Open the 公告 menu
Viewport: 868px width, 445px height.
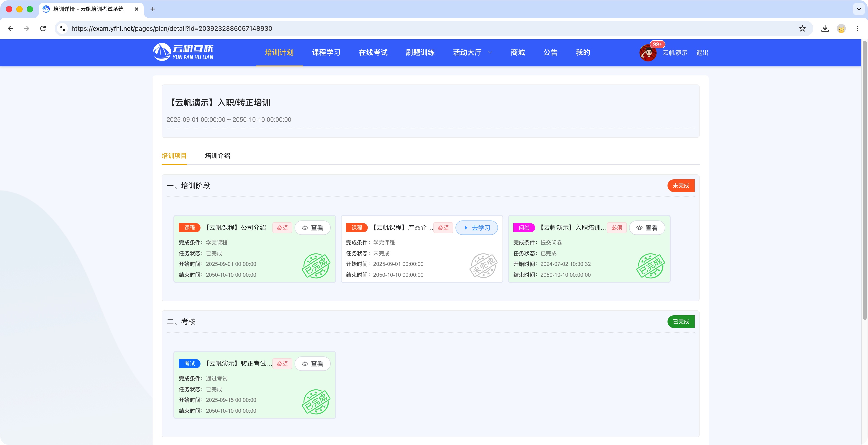pos(550,52)
